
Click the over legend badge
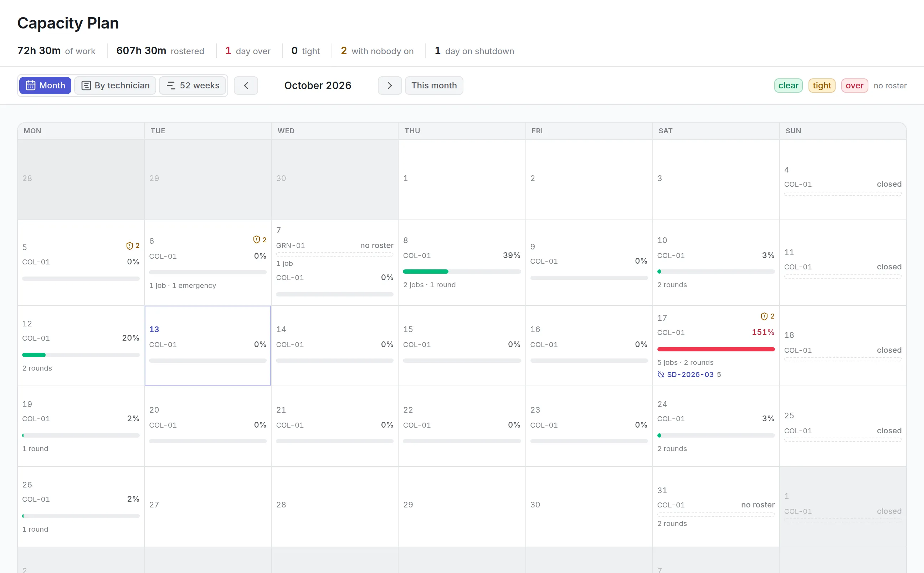(854, 86)
